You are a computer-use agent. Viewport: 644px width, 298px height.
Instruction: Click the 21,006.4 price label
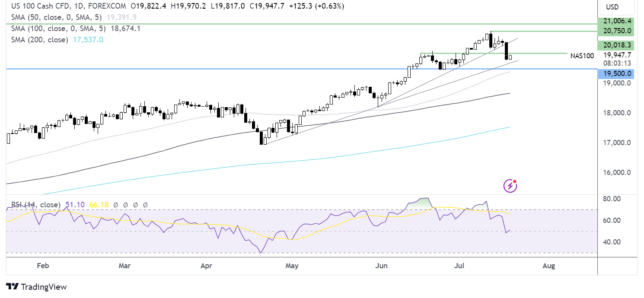tap(616, 21)
